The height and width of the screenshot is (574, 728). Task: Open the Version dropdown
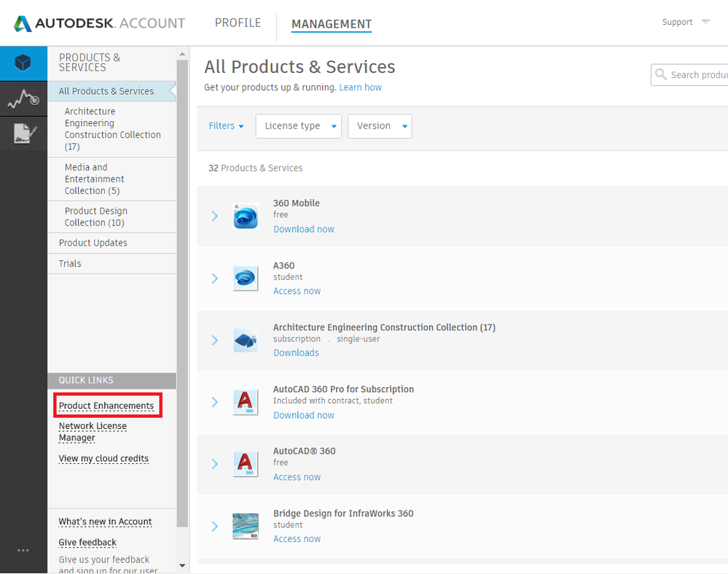click(380, 126)
